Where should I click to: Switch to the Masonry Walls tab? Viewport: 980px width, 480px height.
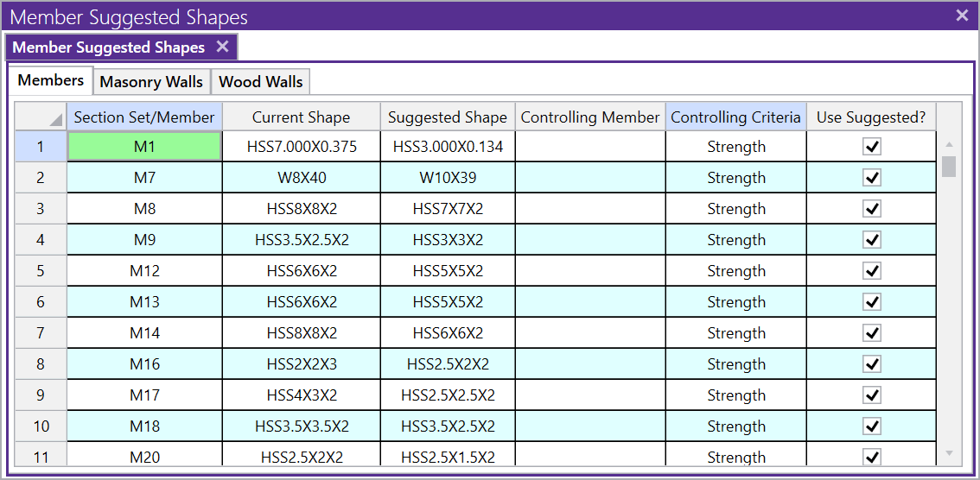pos(151,82)
